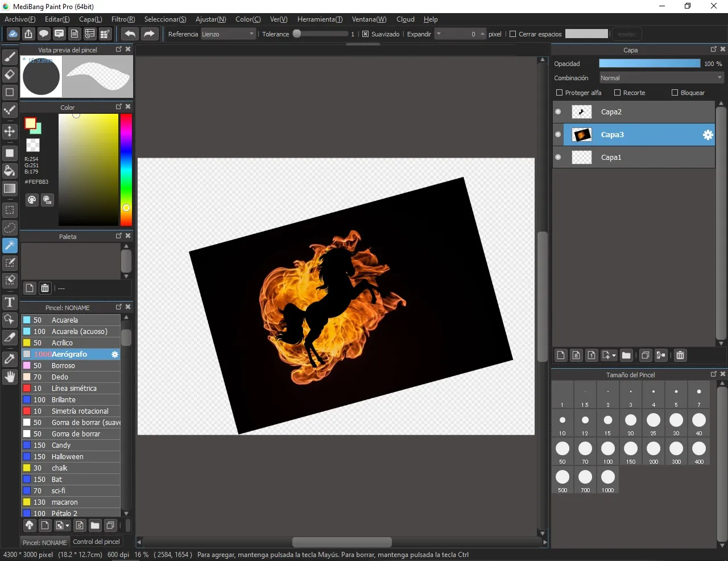Click the horizontal canvas scrollbar

click(342, 542)
